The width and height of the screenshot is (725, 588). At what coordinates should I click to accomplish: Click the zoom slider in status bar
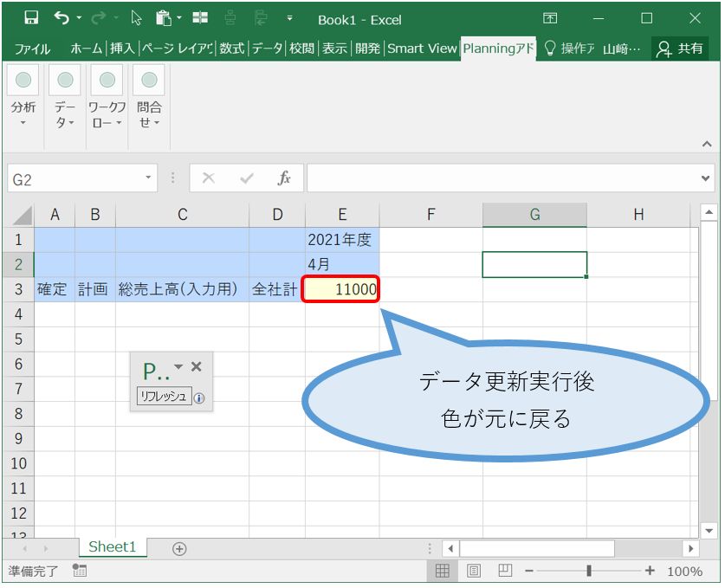(589, 571)
